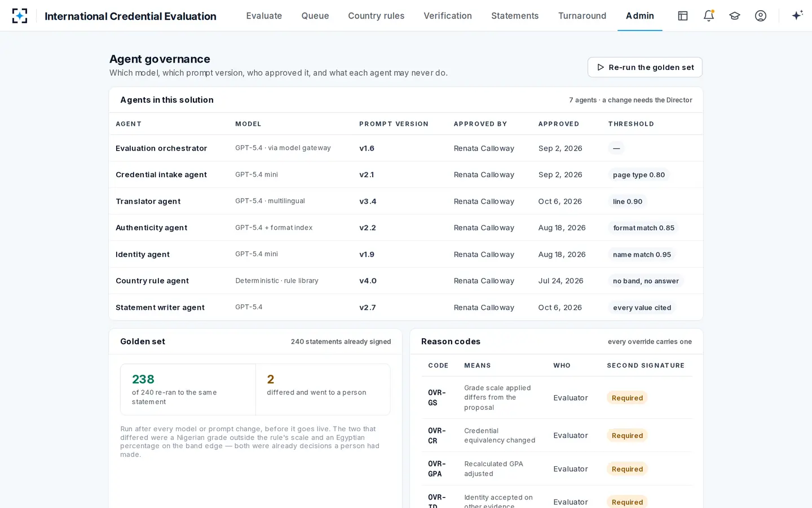Click the Identity agent name
The image size is (812, 508).
[x=143, y=255]
